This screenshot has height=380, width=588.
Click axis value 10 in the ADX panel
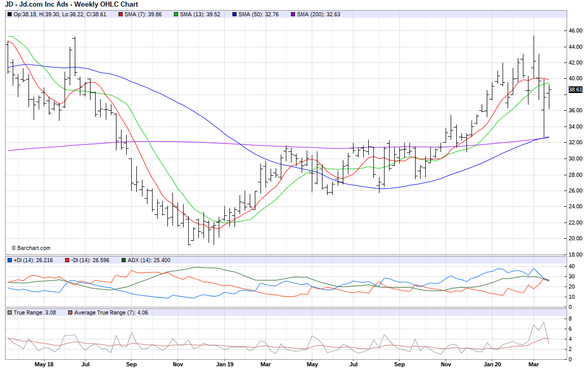(x=572, y=297)
